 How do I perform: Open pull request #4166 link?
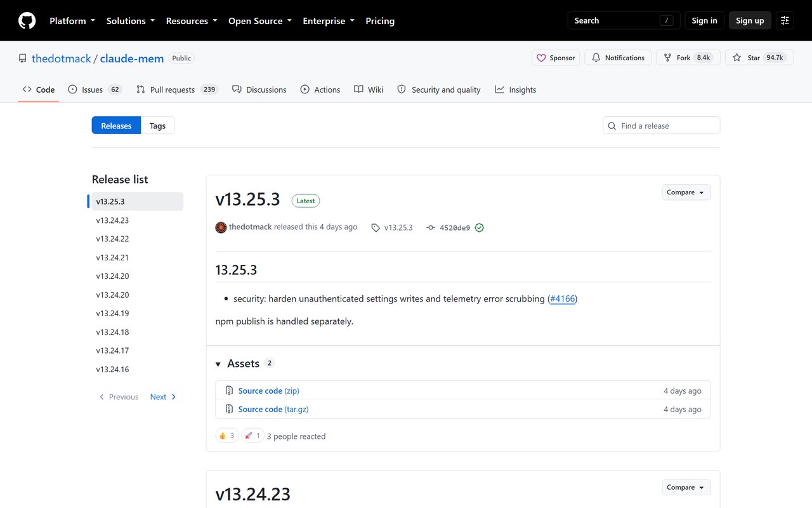click(563, 298)
